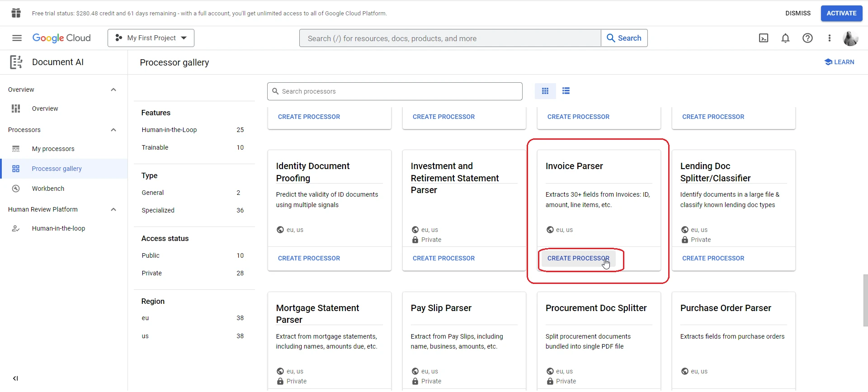
Task: Click the Overview dashboard icon
Action: tap(16, 109)
